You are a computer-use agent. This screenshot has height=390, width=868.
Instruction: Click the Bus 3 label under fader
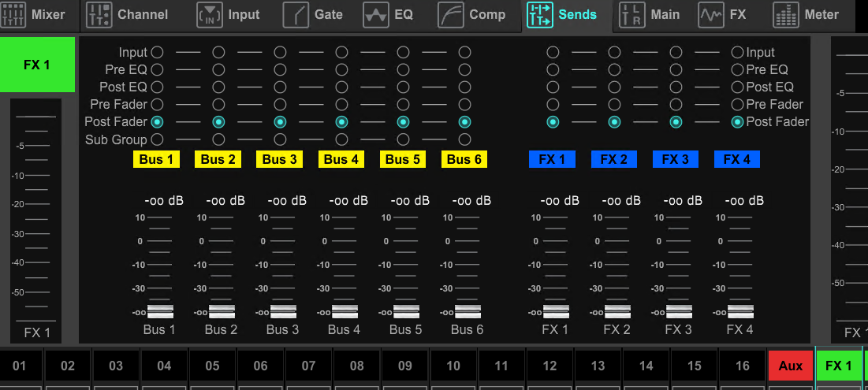282,329
